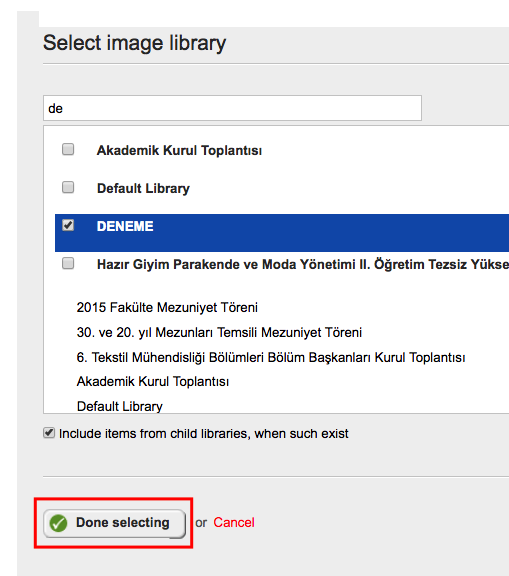Select 2015 Fakülte Mezuniyet Töreni entry
The image size is (509, 576).
pos(167,307)
